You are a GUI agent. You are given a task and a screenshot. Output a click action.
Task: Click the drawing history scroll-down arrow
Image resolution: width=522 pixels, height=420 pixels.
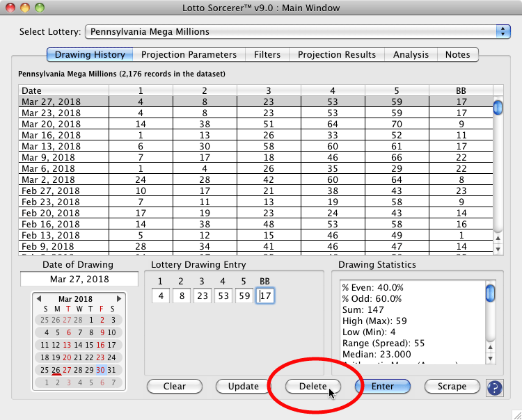tap(498, 249)
